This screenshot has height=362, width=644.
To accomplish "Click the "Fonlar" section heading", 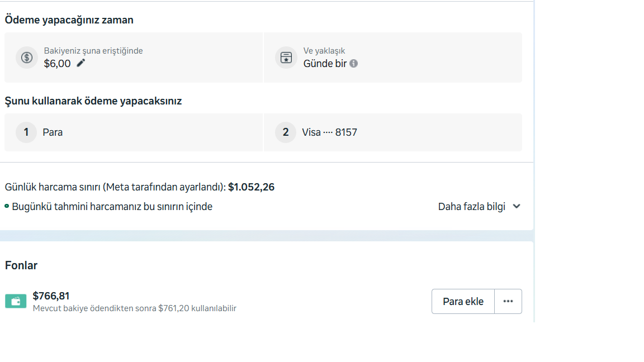I will tap(21, 265).
